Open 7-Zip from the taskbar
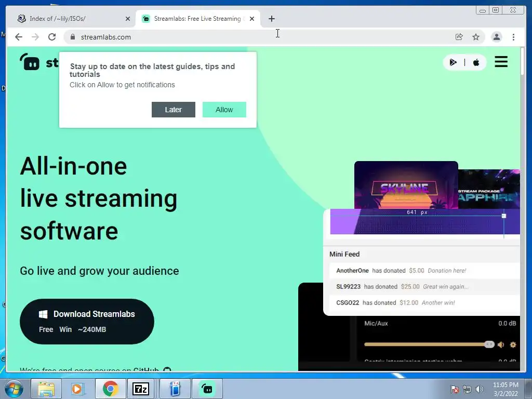 pyautogui.click(x=141, y=389)
